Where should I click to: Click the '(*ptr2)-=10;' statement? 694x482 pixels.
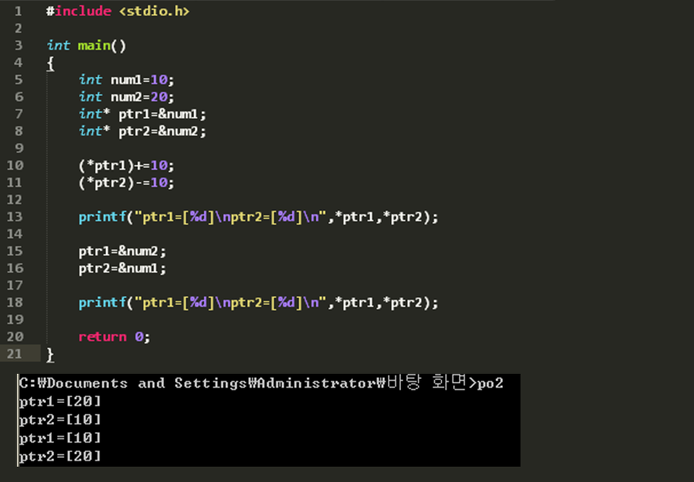127,182
